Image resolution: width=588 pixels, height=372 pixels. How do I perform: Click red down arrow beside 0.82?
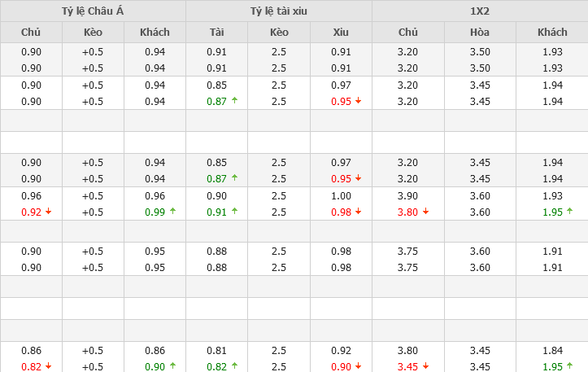48,367
